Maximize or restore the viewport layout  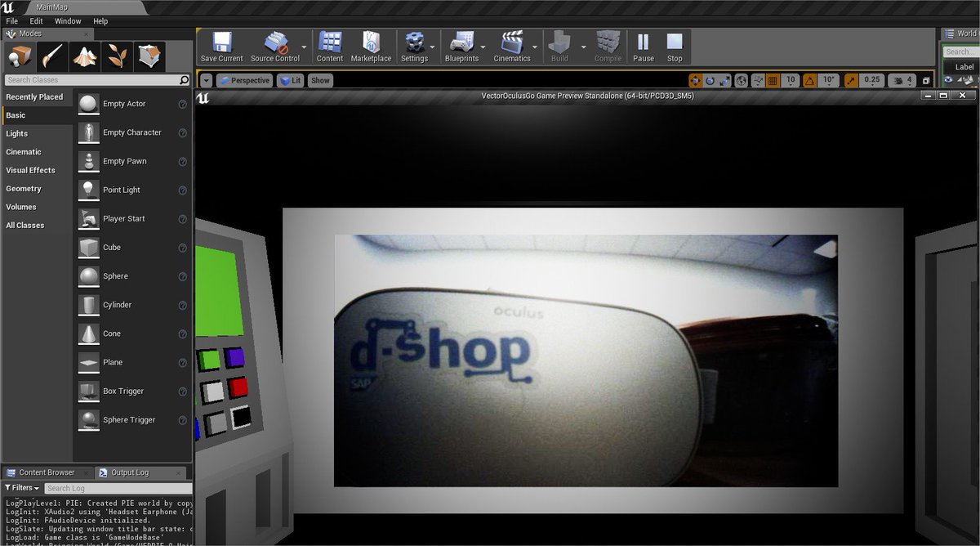coord(925,80)
